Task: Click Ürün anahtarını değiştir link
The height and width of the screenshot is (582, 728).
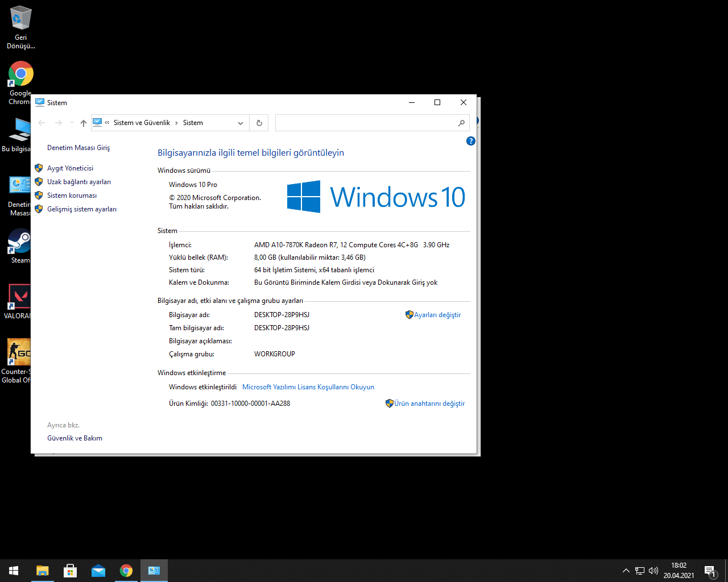Action: [x=429, y=404]
